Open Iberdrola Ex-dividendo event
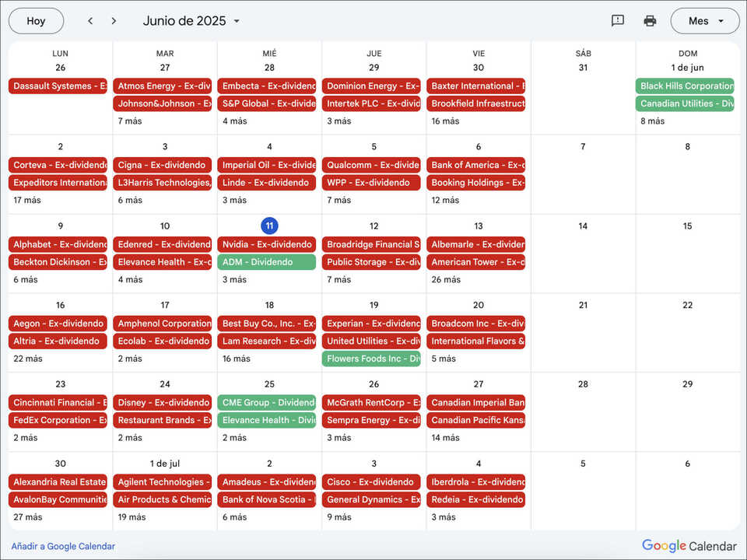Screen dimensions: 747x560 pos(476,482)
